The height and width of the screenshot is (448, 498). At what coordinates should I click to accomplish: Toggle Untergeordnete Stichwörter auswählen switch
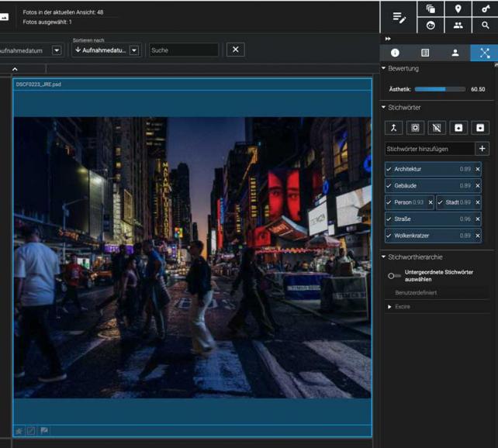pyautogui.click(x=394, y=276)
